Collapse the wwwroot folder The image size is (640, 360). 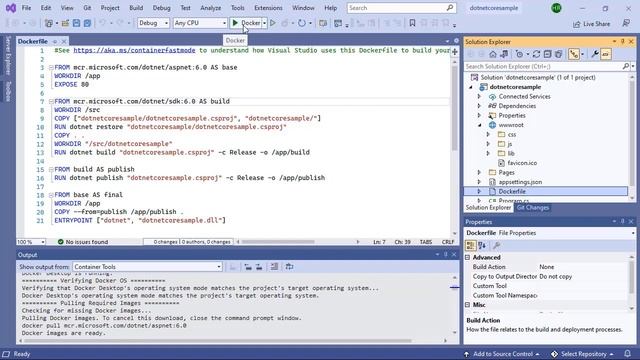[x=479, y=125]
